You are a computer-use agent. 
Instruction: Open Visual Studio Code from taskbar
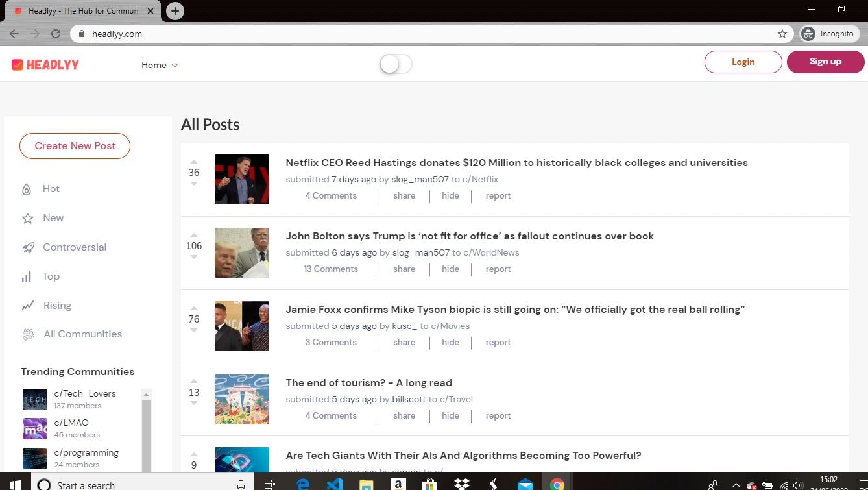tap(335, 484)
